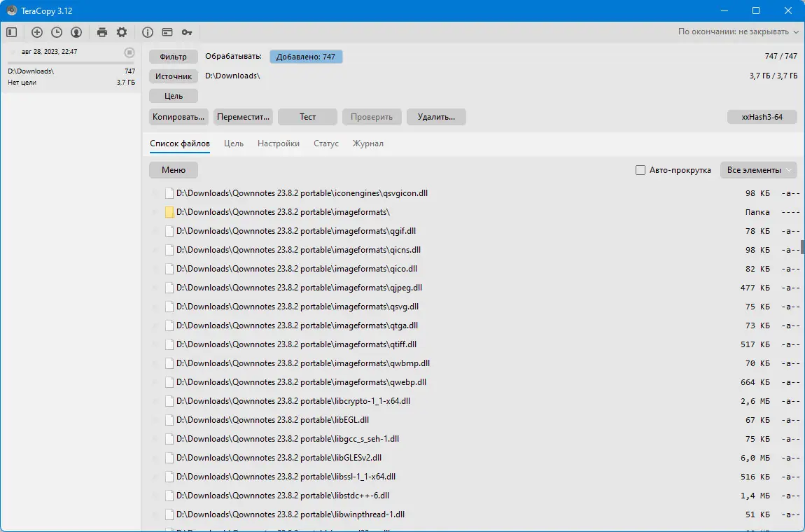Image resolution: width=805 pixels, height=532 pixels.
Task: Enable the Авто-прокрутка checkbox
Action: coord(640,170)
